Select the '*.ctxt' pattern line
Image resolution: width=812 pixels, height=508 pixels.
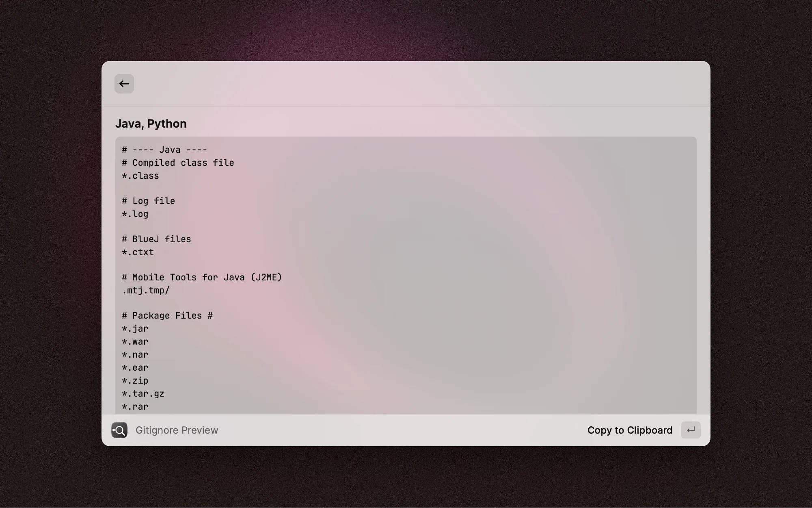(138, 252)
